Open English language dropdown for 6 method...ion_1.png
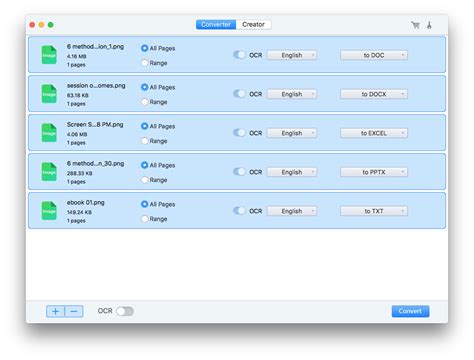 pyautogui.click(x=292, y=55)
